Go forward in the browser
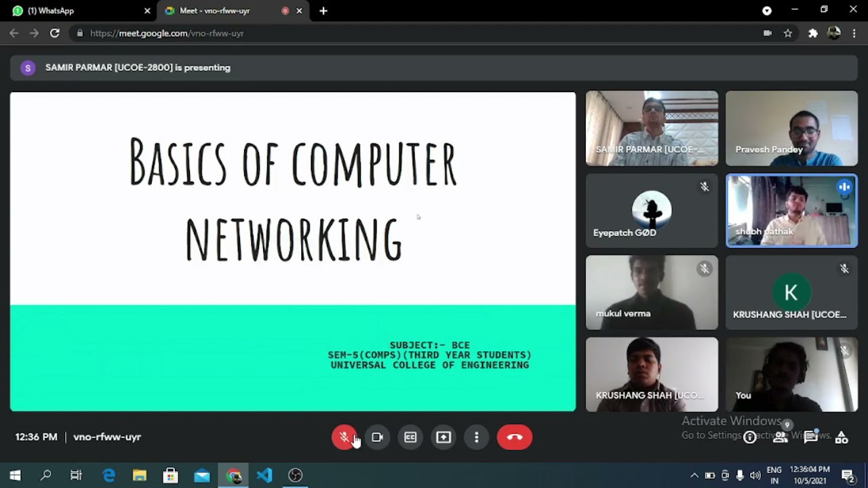The width and height of the screenshot is (868, 488). 34,33
